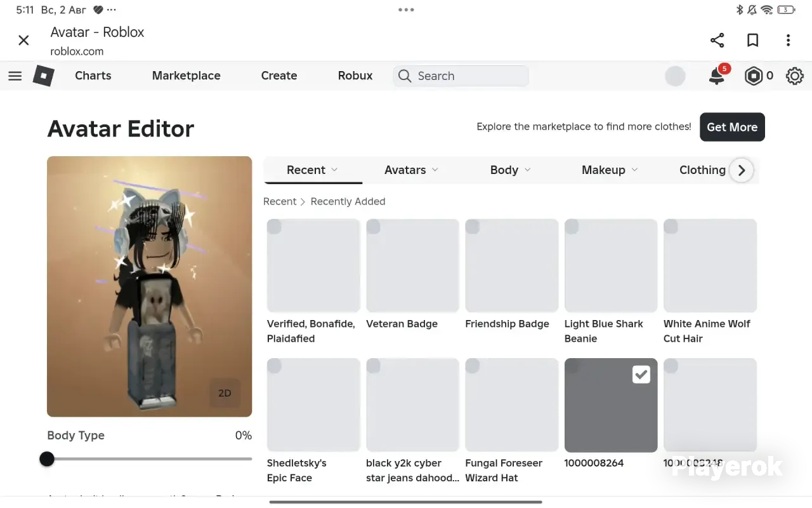Select the black y2k cyber star jeans thumbnail
Image resolution: width=812 pixels, height=508 pixels.
click(x=412, y=404)
